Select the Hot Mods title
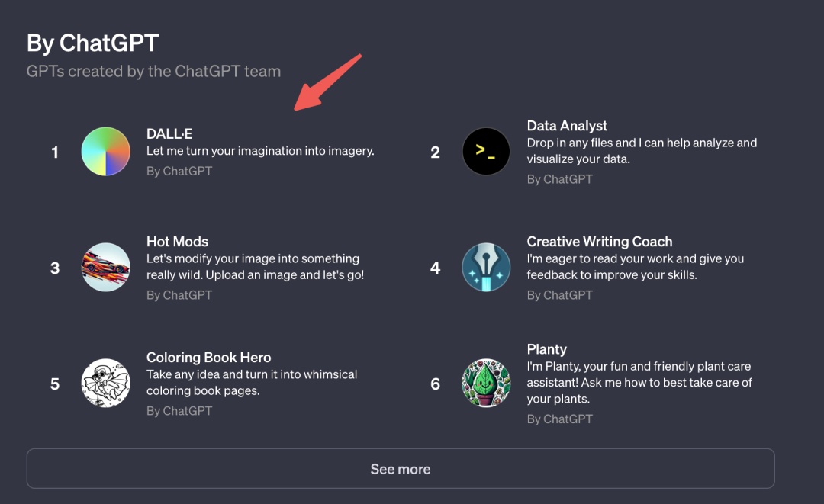The image size is (824, 504). (177, 242)
